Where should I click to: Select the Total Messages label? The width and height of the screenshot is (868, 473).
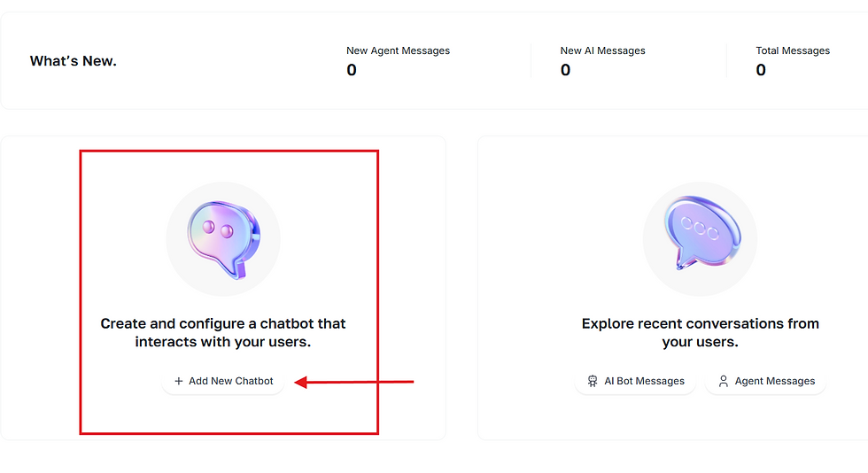click(x=793, y=50)
